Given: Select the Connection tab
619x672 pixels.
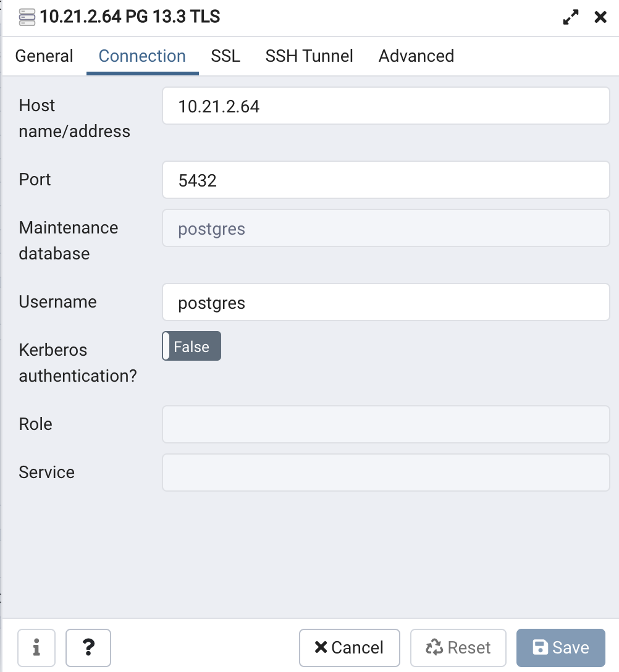Looking at the screenshot, I should (x=142, y=56).
